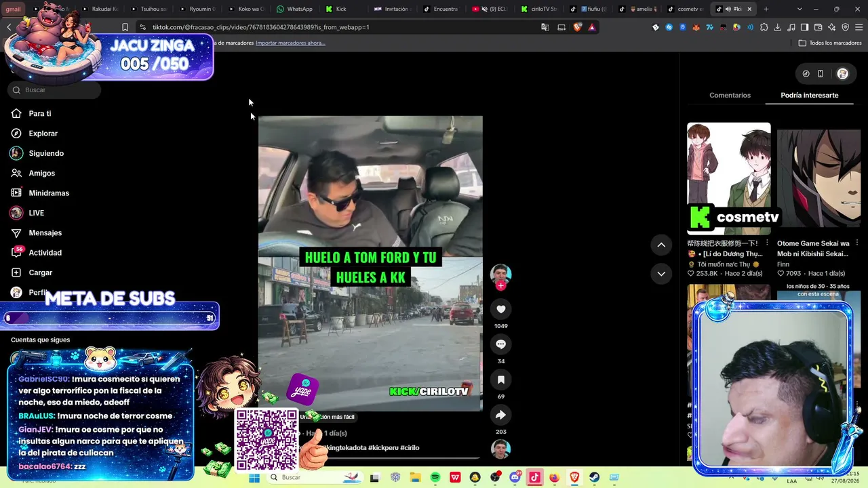
Task: Go to the next video with down arrow
Action: coord(661,274)
